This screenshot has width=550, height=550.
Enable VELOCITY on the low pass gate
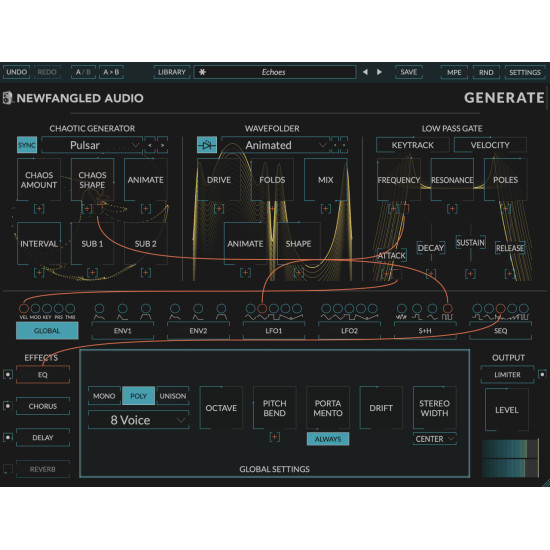490,145
